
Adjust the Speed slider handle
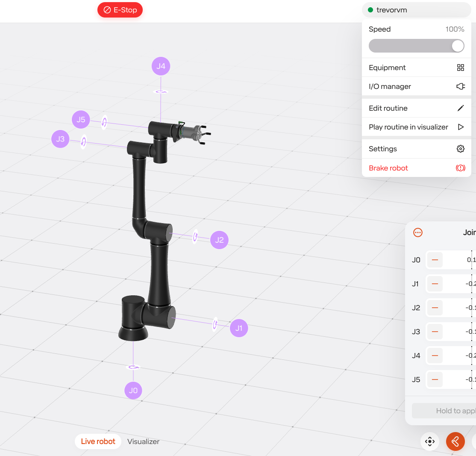pos(458,46)
